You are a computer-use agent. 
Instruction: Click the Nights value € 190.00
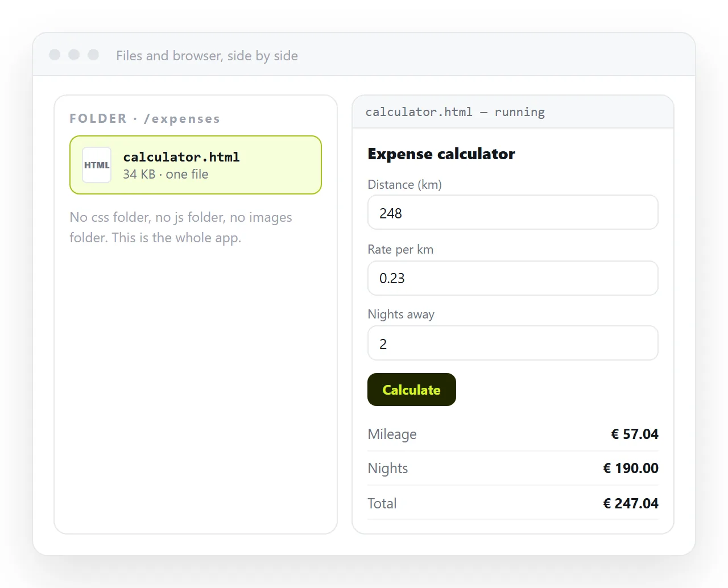pos(631,468)
